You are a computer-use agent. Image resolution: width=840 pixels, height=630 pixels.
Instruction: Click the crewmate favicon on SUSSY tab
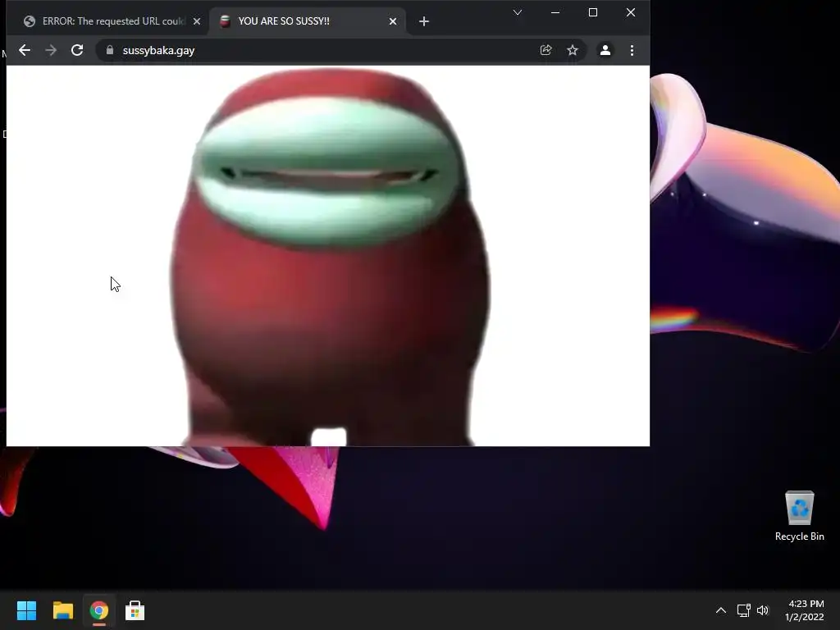click(226, 21)
